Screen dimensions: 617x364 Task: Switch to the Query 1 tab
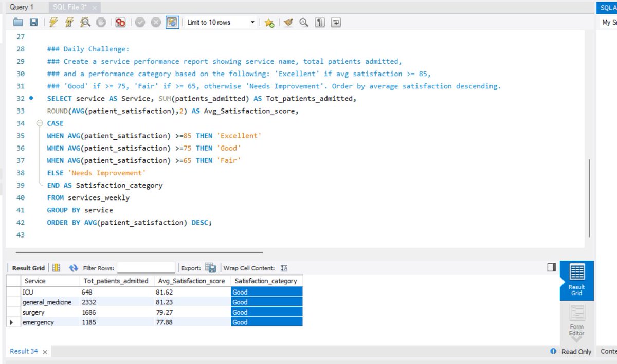pyautogui.click(x=22, y=7)
